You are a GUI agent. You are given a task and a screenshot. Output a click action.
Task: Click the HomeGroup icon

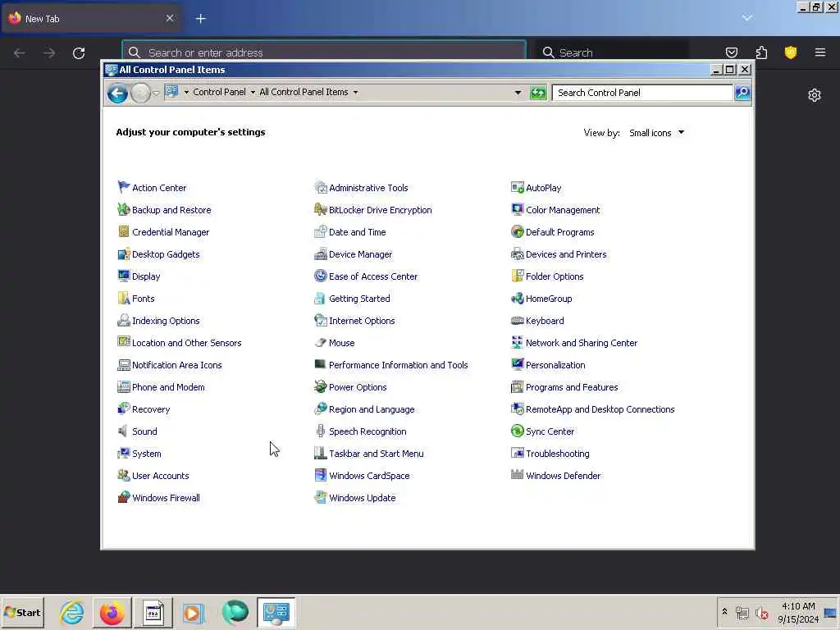pos(517,298)
